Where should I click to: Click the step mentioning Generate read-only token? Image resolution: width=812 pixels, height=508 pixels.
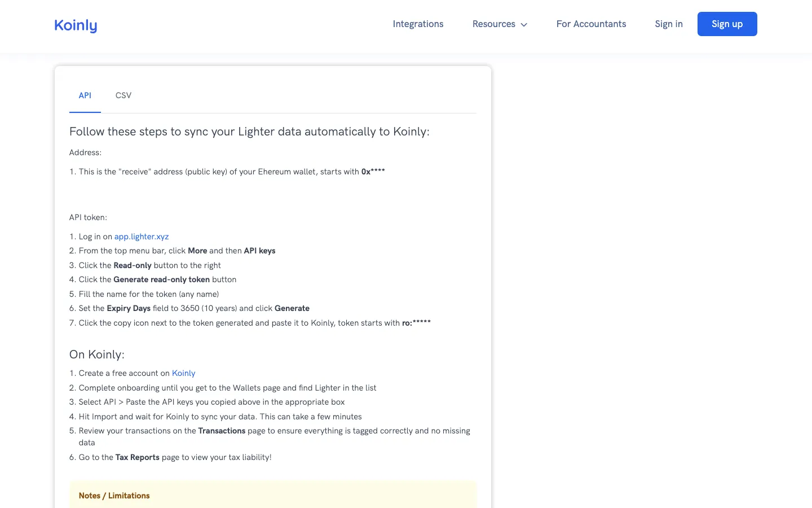pyautogui.click(x=157, y=279)
